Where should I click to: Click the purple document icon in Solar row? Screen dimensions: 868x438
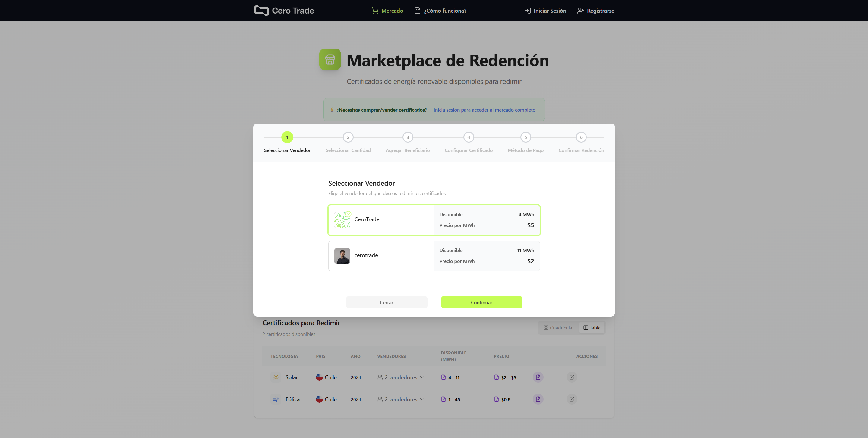click(538, 377)
